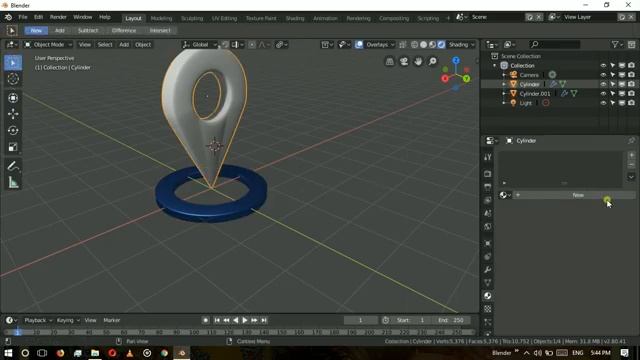The width and height of the screenshot is (640, 360).
Task: Open the Global transform orientation dropdown
Action: click(200, 45)
